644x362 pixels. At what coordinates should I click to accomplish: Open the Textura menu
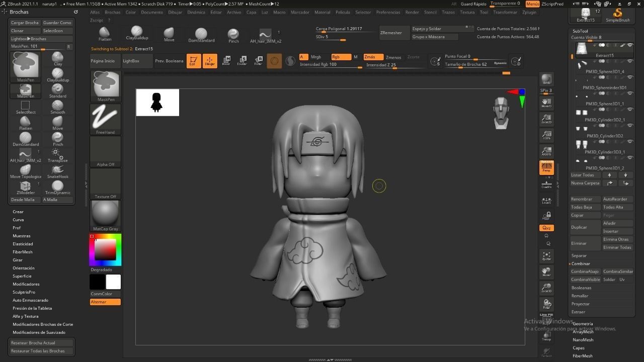pyautogui.click(x=467, y=12)
